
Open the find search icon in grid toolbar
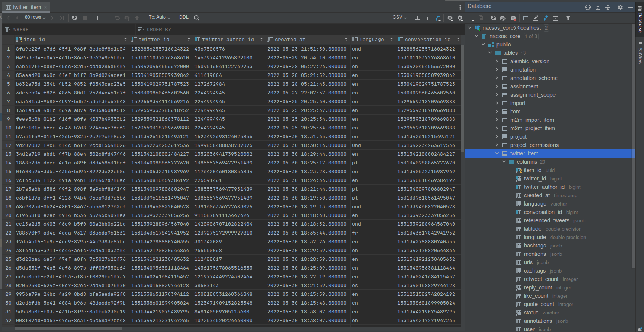[x=197, y=18]
